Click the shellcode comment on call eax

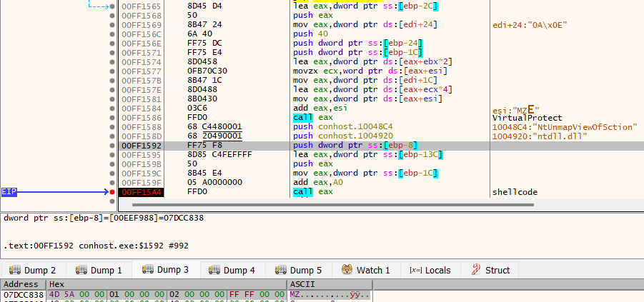pos(514,192)
